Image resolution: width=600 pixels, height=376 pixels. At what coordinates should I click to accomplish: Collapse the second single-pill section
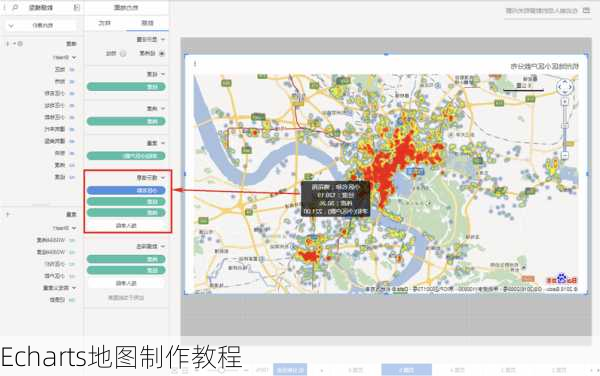point(163,109)
